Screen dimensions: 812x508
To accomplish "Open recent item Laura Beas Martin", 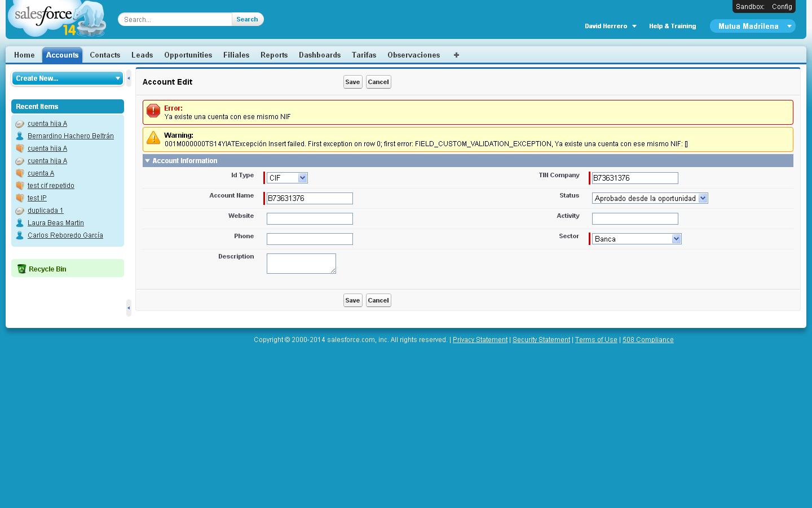I will 56,223.
